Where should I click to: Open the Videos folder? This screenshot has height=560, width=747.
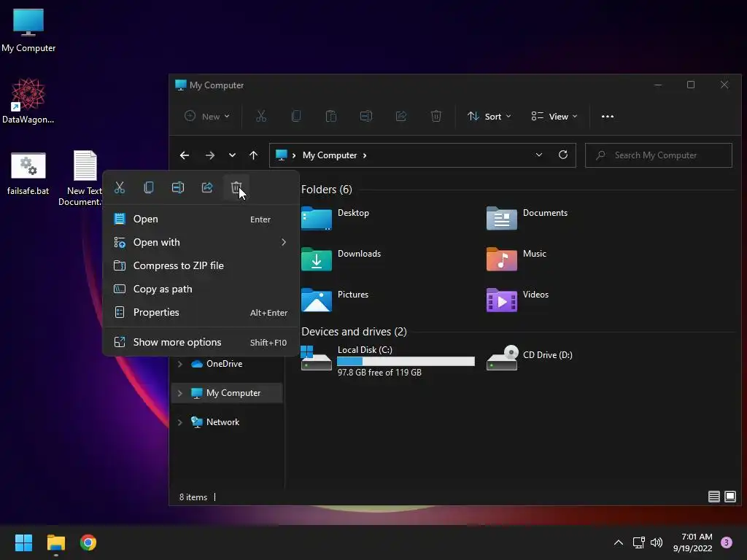pos(518,300)
